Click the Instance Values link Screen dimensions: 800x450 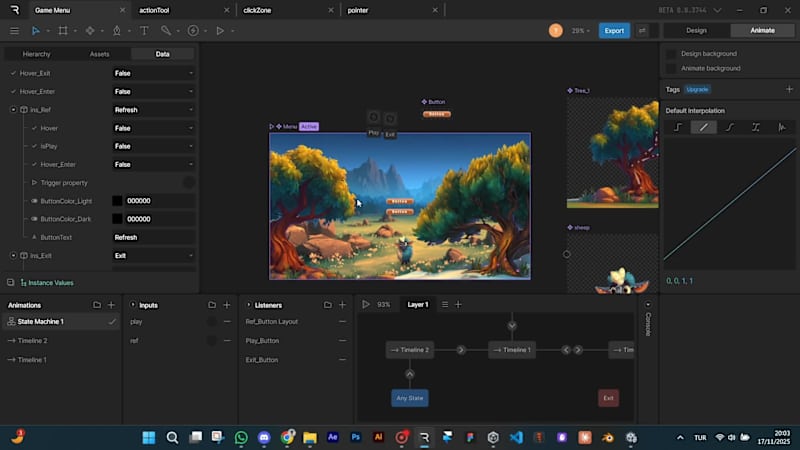point(50,283)
